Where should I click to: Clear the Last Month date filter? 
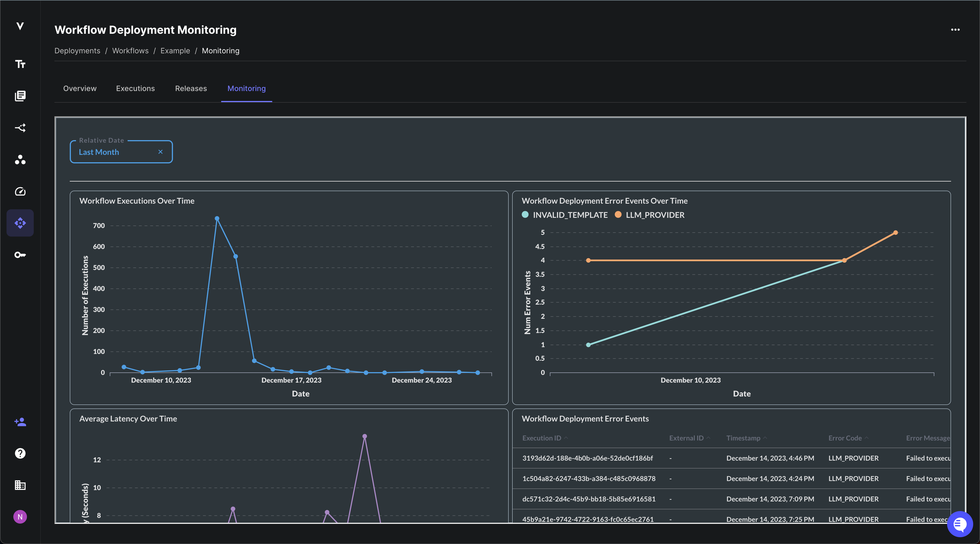[x=160, y=152]
